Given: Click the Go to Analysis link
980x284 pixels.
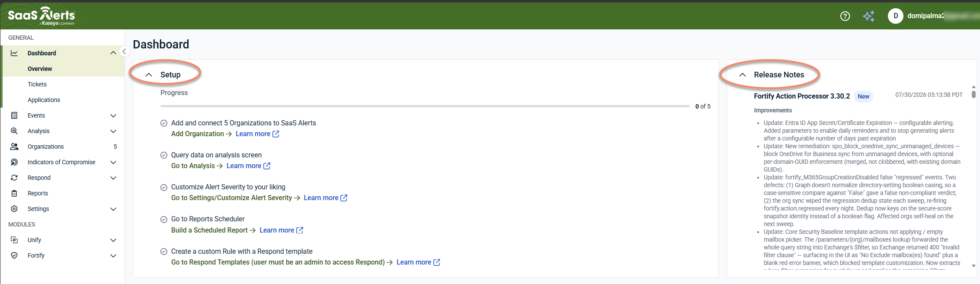Looking at the screenshot, I should [197, 166].
